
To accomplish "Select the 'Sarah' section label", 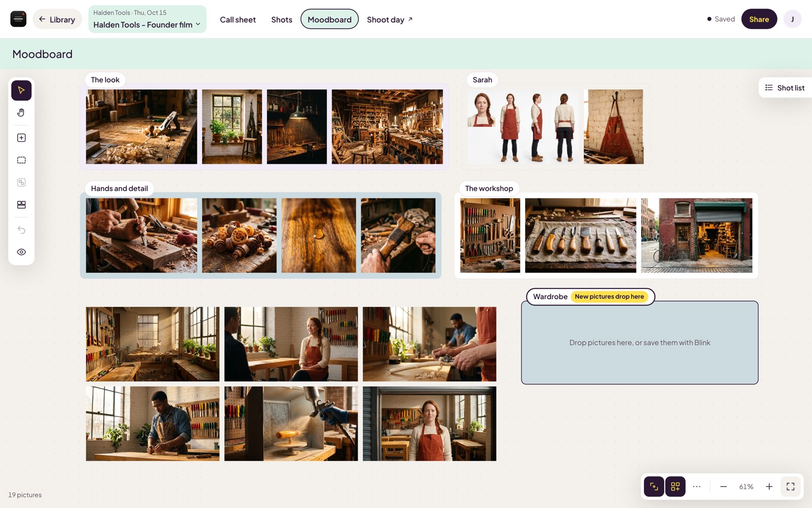I will 482,80.
